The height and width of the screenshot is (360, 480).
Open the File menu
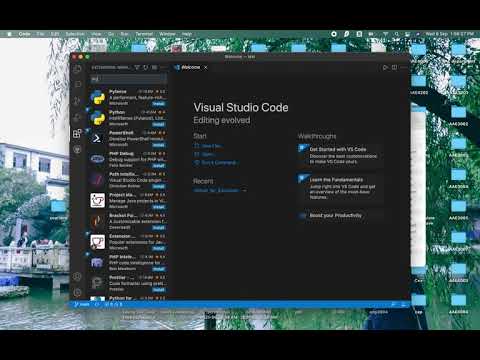coord(40,34)
